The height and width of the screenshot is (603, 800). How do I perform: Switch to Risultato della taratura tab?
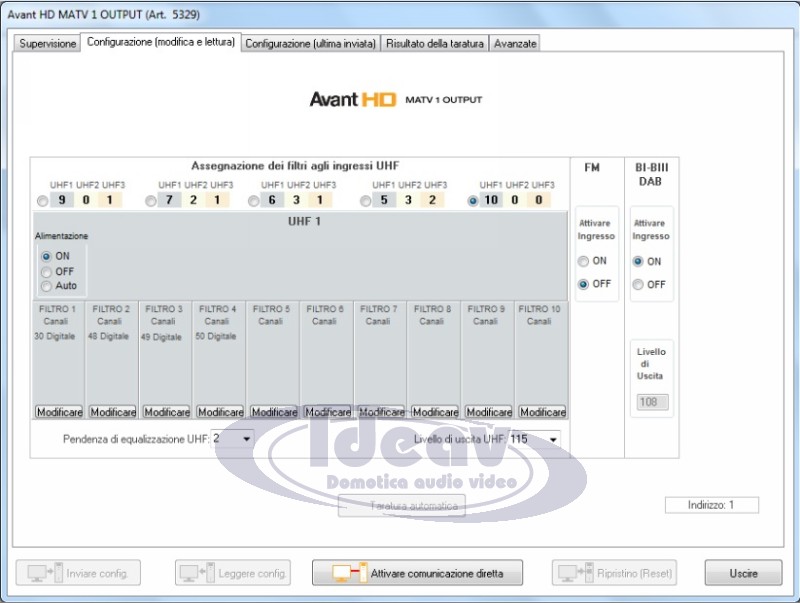(x=435, y=43)
